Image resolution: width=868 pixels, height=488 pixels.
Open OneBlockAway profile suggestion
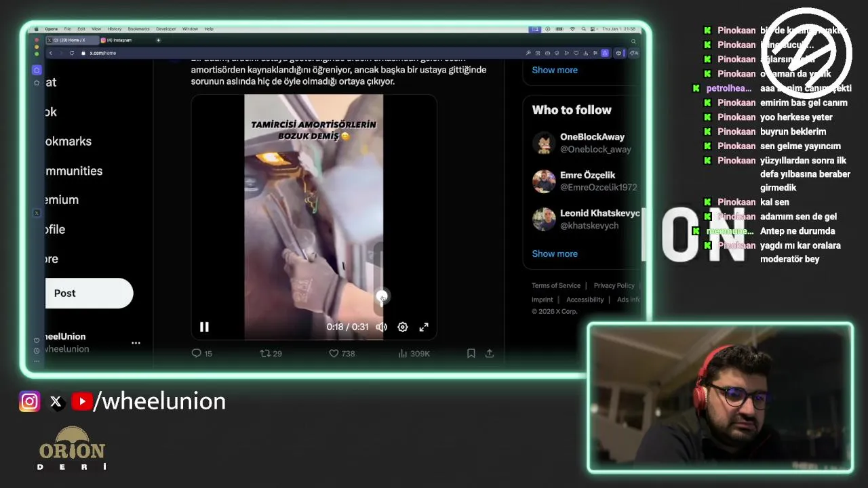pyautogui.click(x=592, y=137)
